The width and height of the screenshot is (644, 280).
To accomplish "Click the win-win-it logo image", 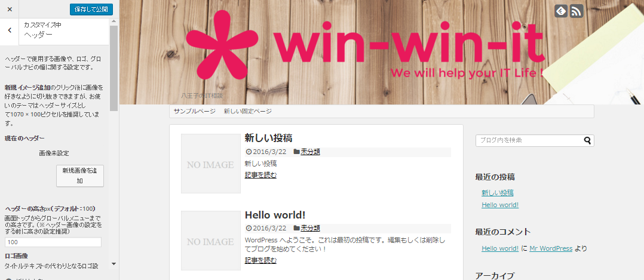I will [366, 46].
